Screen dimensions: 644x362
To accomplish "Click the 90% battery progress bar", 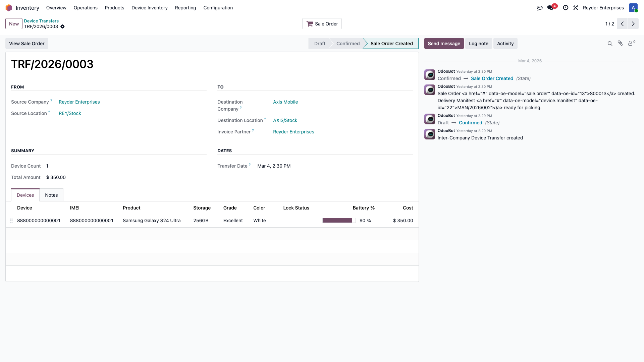I will tap(339, 221).
